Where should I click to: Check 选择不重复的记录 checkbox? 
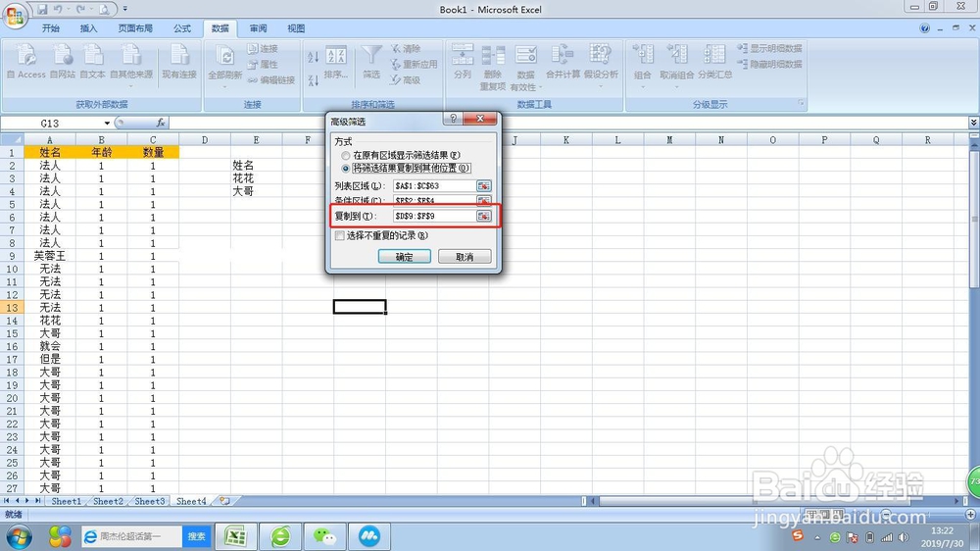pyautogui.click(x=340, y=235)
